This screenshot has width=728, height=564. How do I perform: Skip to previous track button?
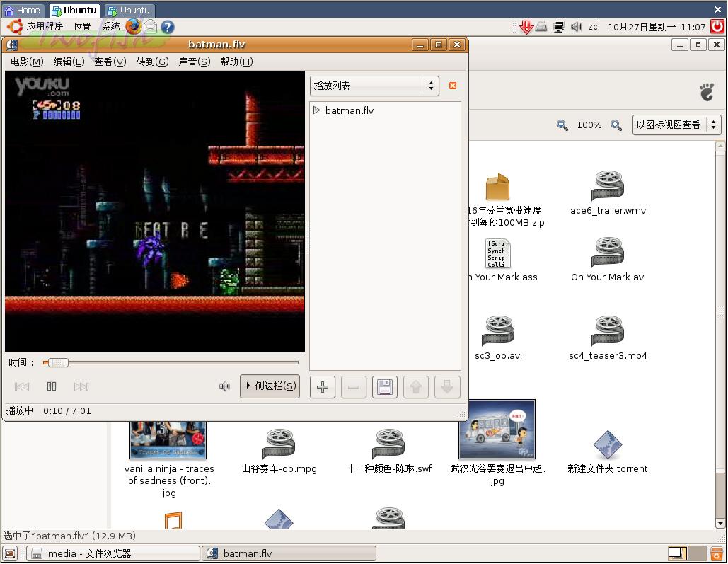click(22, 386)
